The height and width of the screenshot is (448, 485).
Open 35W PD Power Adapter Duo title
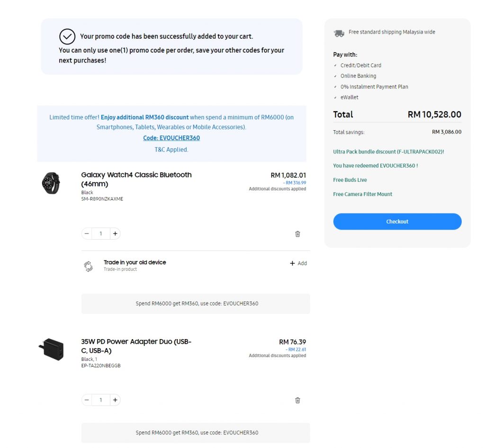pyautogui.click(x=136, y=346)
